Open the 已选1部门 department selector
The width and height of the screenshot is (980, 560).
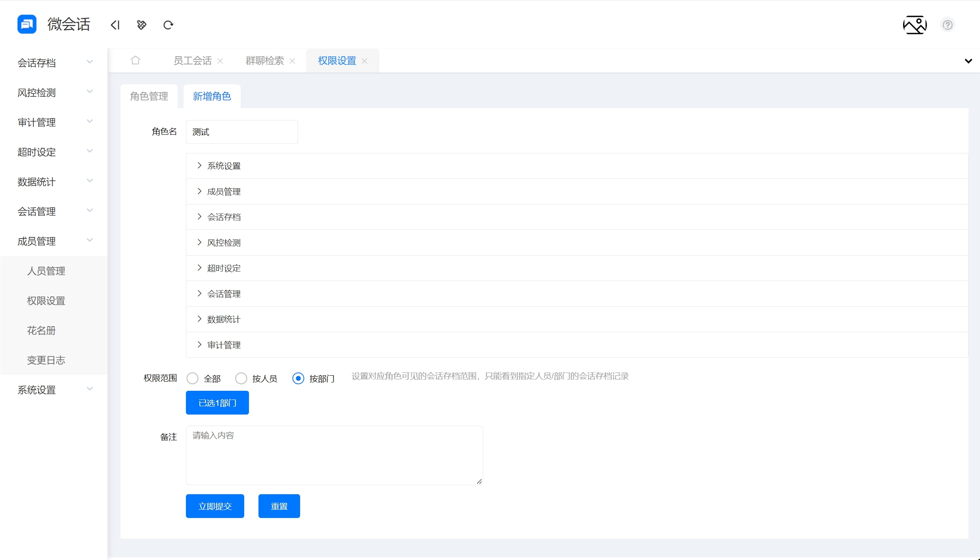point(217,403)
